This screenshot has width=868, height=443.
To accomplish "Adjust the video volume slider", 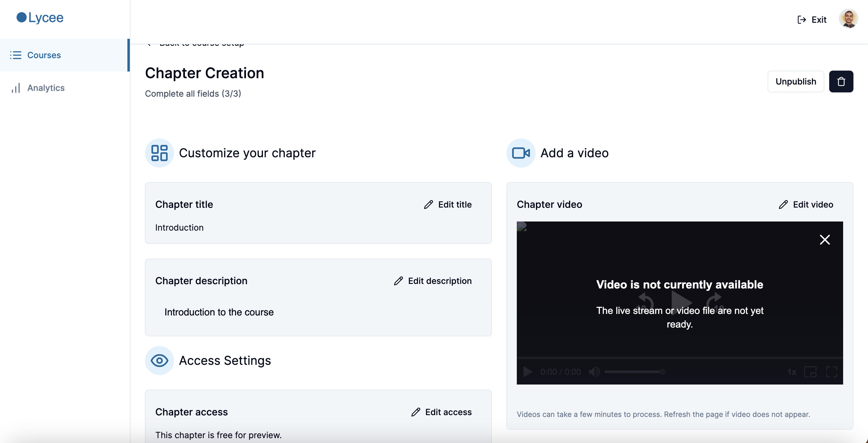I will click(634, 372).
